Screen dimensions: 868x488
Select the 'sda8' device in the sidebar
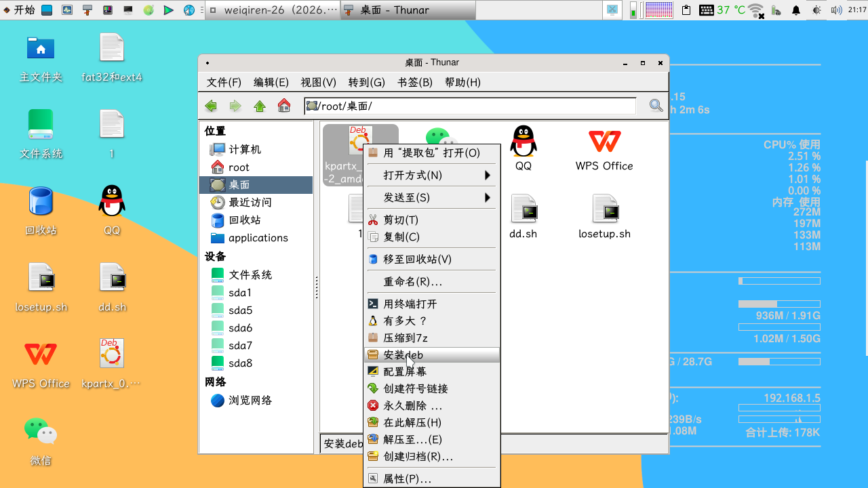(x=256, y=363)
